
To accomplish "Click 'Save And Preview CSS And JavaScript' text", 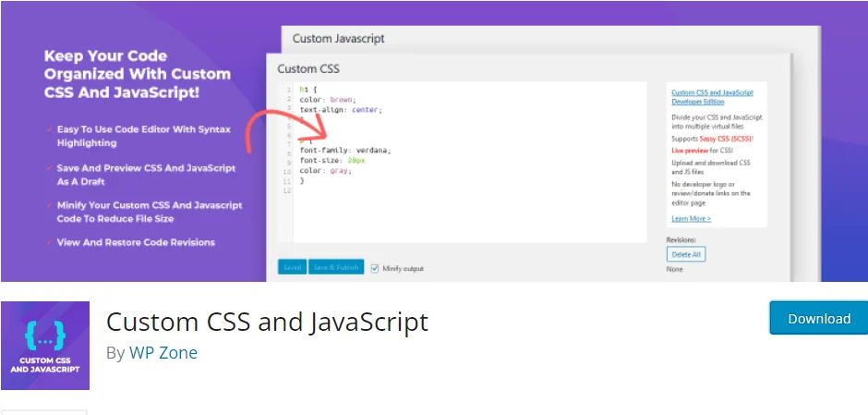I will [146, 175].
